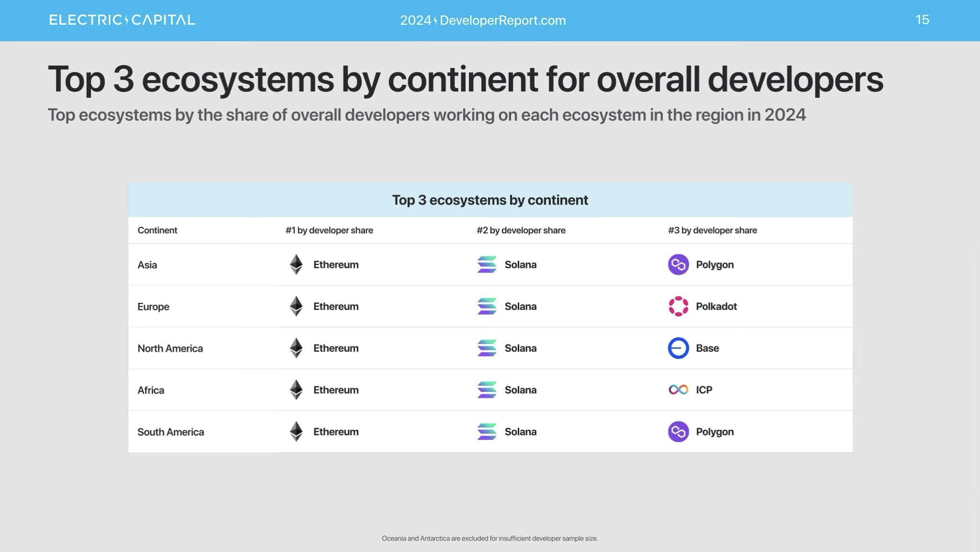Click the 'Polkadot' text label
Screen dimensions: 980x552
pyautogui.click(x=716, y=306)
